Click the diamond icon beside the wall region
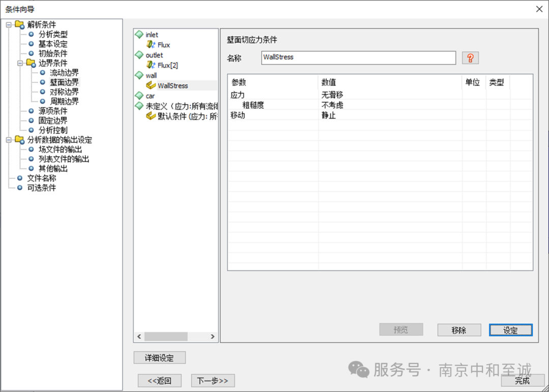The height and width of the screenshot is (392, 549). [139, 75]
